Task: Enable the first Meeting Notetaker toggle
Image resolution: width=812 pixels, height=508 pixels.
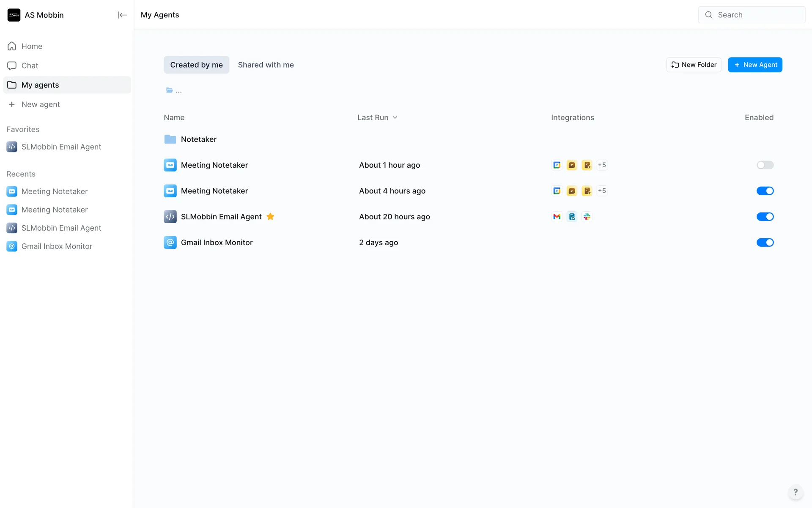Action: click(765, 165)
